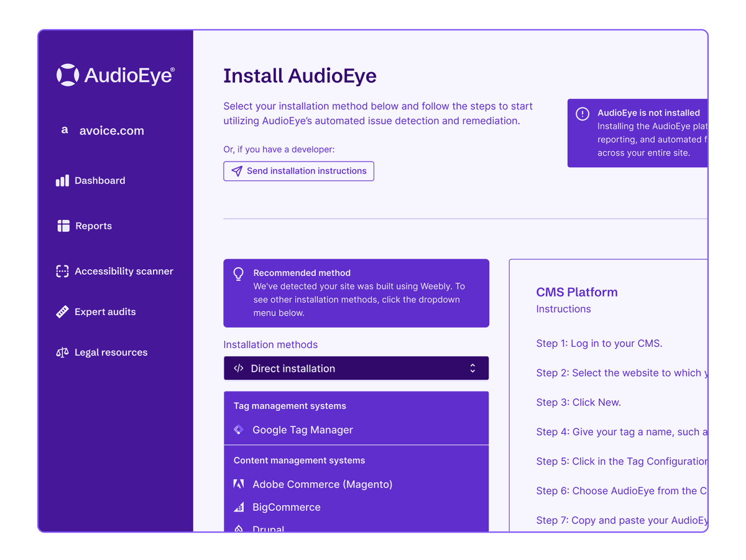Click the Adobe Commerce (Magento) icon
The height and width of the screenshot is (560, 746).
point(238,484)
